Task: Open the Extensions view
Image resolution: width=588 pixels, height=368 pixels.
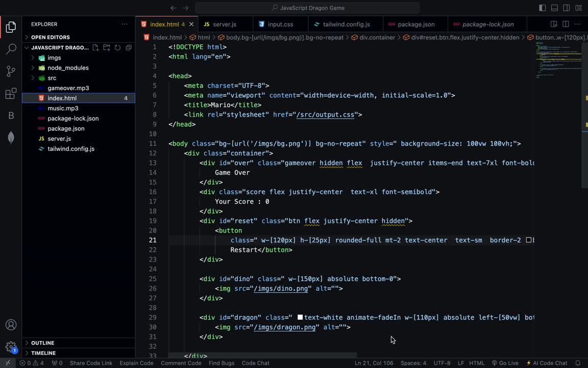Action: 11,94
